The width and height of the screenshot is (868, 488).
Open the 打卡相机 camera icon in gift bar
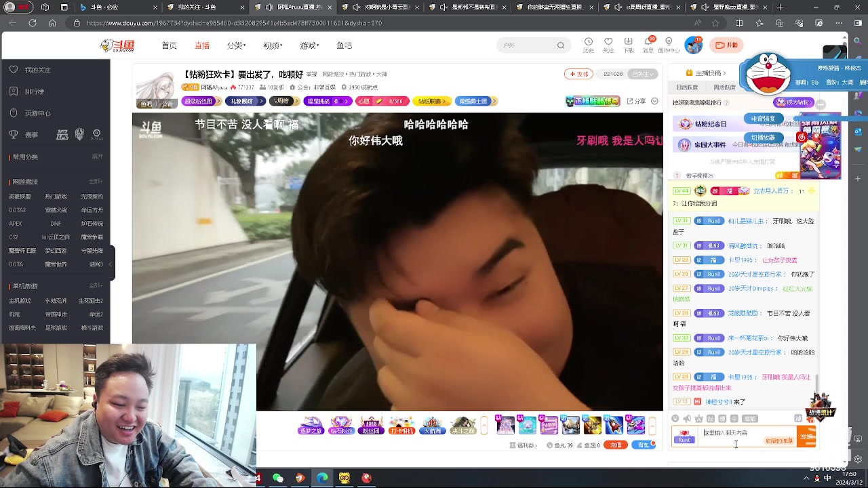point(401,425)
